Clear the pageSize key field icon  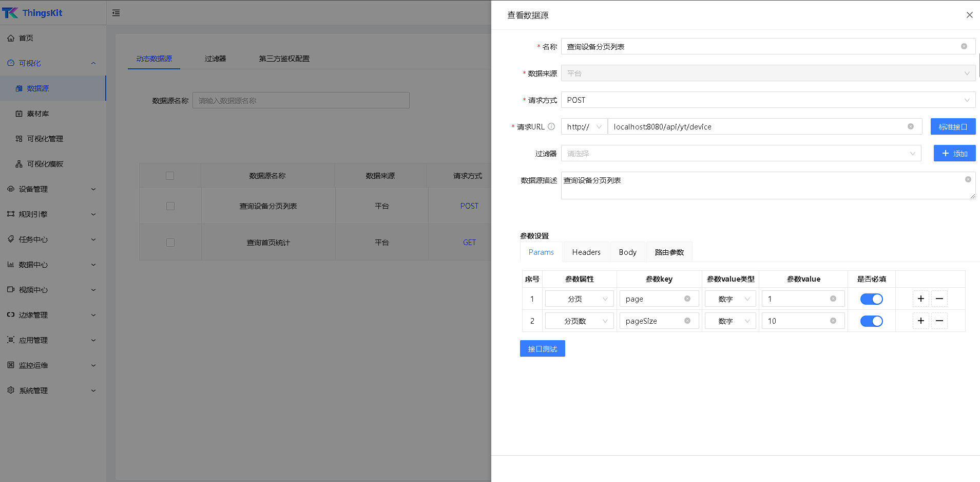coord(687,321)
